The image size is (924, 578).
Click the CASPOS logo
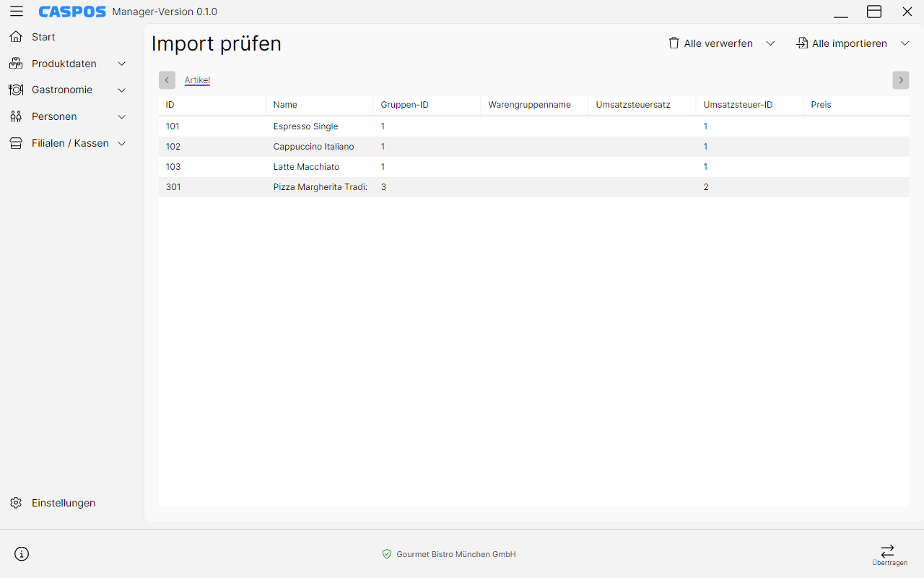pos(72,12)
